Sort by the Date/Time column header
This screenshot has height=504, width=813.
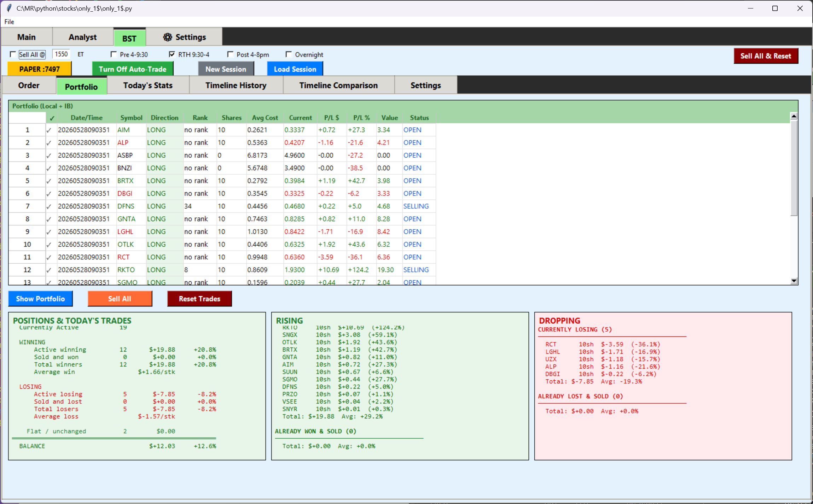click(87, 118)
